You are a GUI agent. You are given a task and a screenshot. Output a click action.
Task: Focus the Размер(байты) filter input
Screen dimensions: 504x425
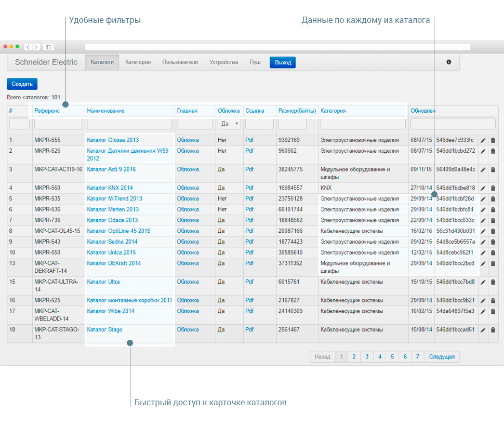(293, 124)
